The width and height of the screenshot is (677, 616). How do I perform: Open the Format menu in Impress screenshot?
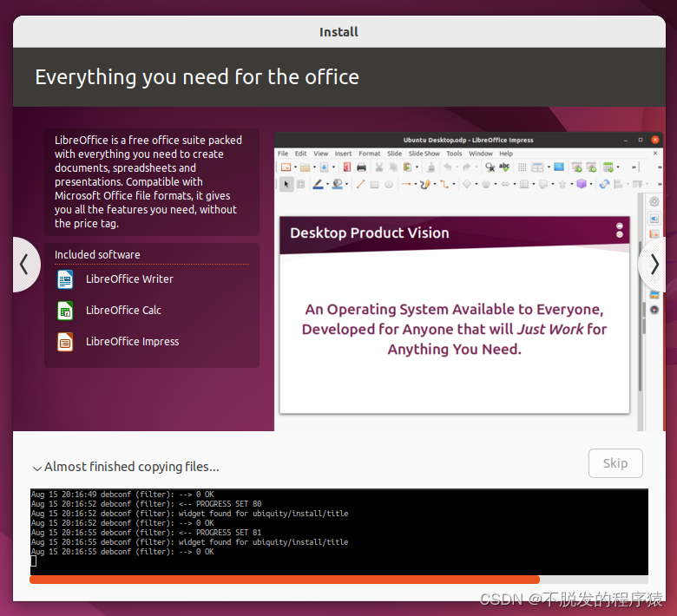coord(370,154)
